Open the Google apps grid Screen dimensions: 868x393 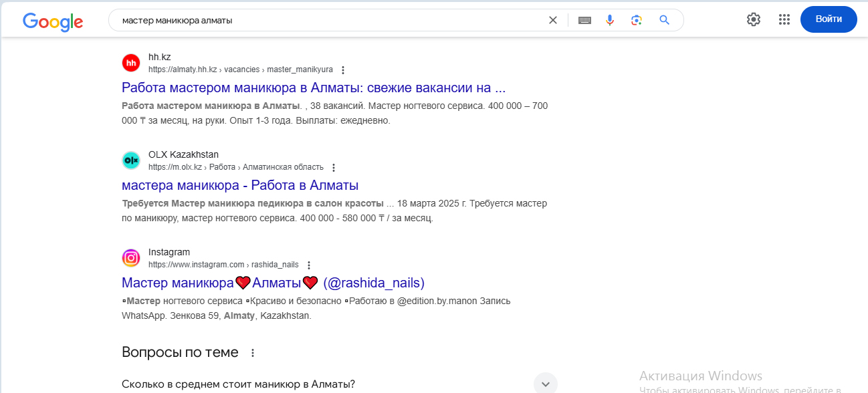point(784,19)
